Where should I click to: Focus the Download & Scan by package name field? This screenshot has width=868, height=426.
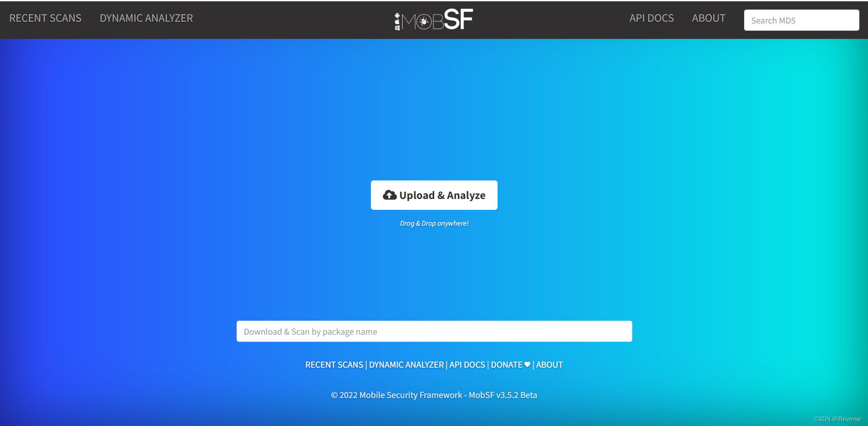click(x=434, y=331)
